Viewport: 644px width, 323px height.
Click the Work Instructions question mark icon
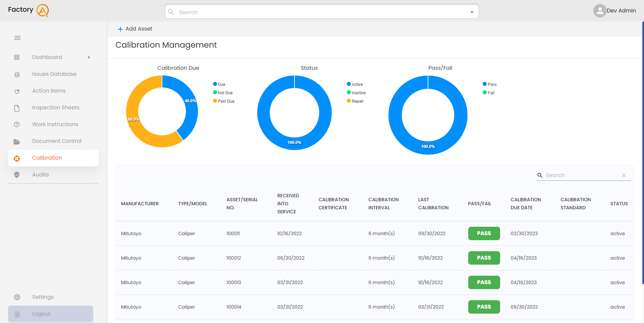[x=17, y=124]
